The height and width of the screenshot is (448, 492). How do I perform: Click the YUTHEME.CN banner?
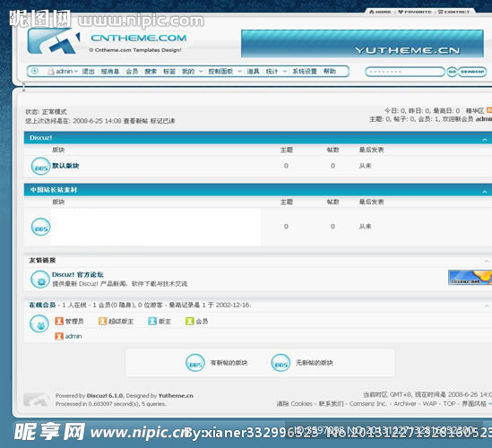pos(362,44)
